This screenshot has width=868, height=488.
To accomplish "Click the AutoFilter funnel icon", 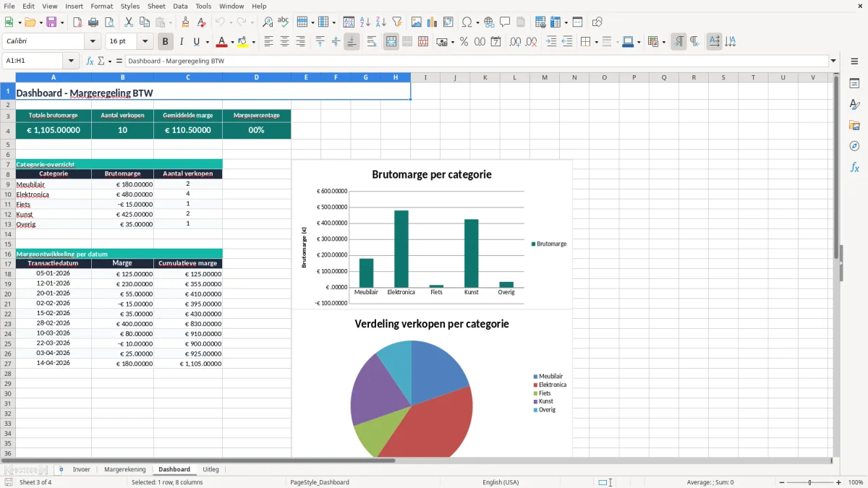I will click(397, 22).
